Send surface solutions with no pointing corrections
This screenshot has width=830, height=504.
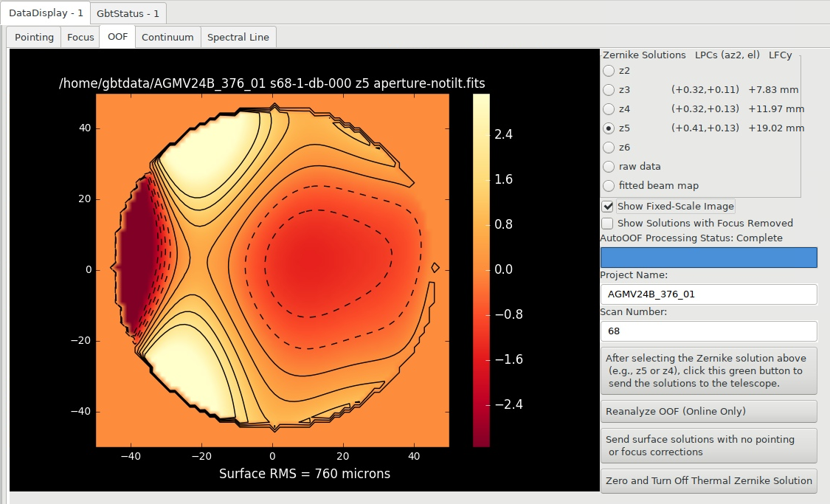click(x=709, y=446)
